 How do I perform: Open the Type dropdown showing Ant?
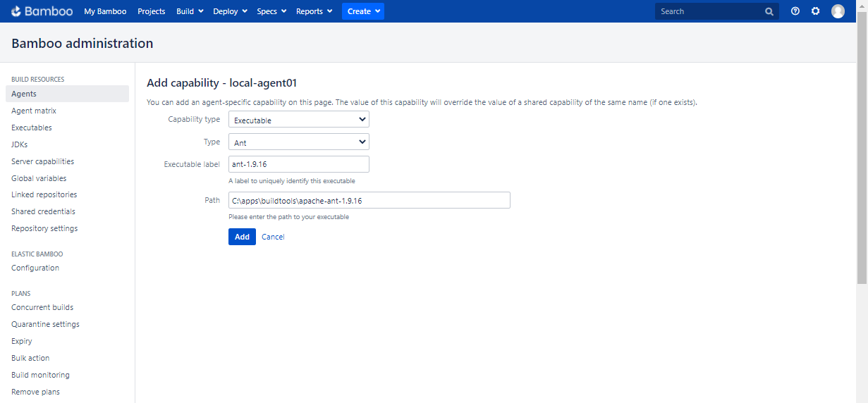298,142
